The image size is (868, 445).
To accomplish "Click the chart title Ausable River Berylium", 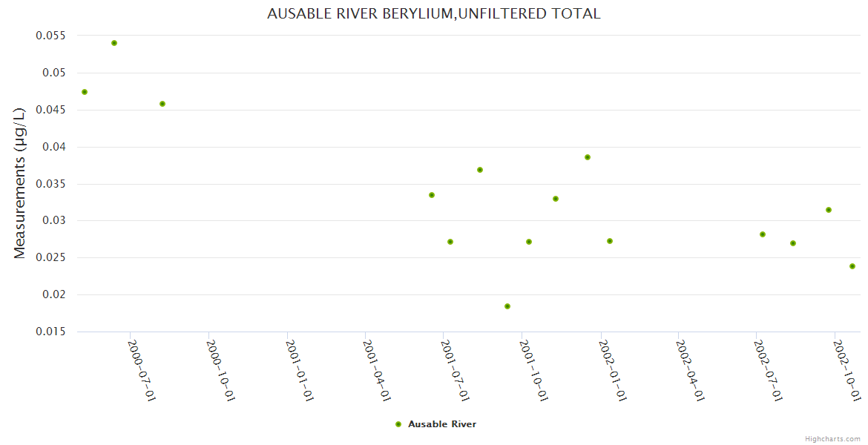I will [433, 13].
